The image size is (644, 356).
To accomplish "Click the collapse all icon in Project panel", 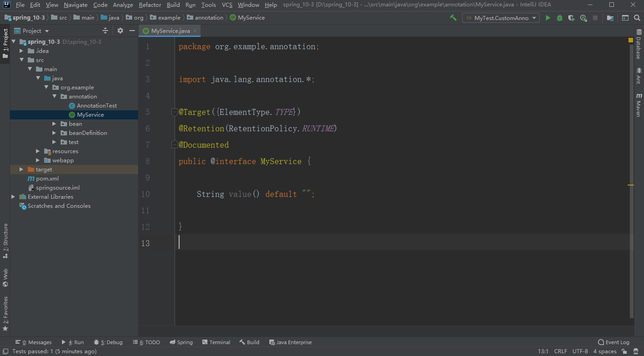I will (x=105, y=31).
